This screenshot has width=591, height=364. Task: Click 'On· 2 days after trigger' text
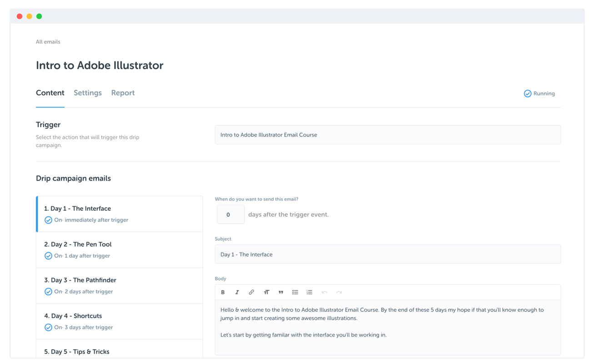pos(83,292)
